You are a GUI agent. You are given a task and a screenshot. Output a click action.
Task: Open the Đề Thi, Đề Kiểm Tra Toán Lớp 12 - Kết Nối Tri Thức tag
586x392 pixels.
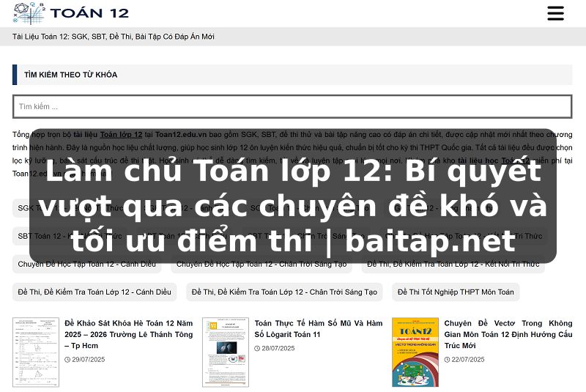(453, 265)
